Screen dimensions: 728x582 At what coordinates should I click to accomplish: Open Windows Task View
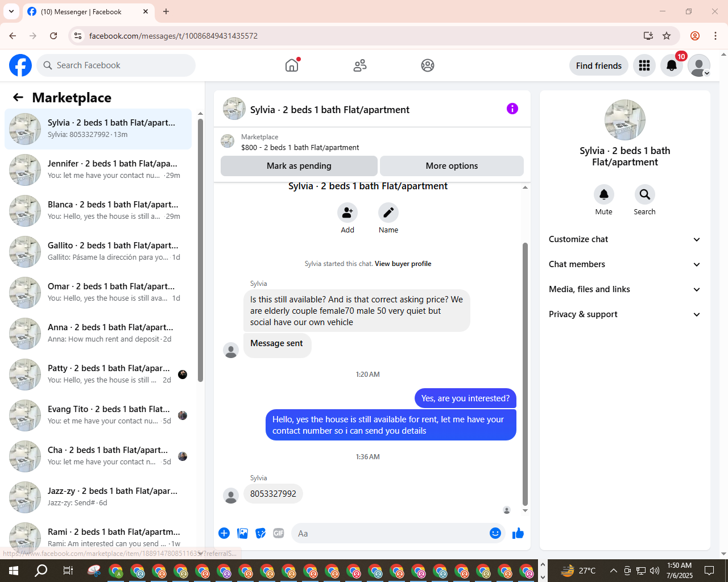tap(68, 571)
